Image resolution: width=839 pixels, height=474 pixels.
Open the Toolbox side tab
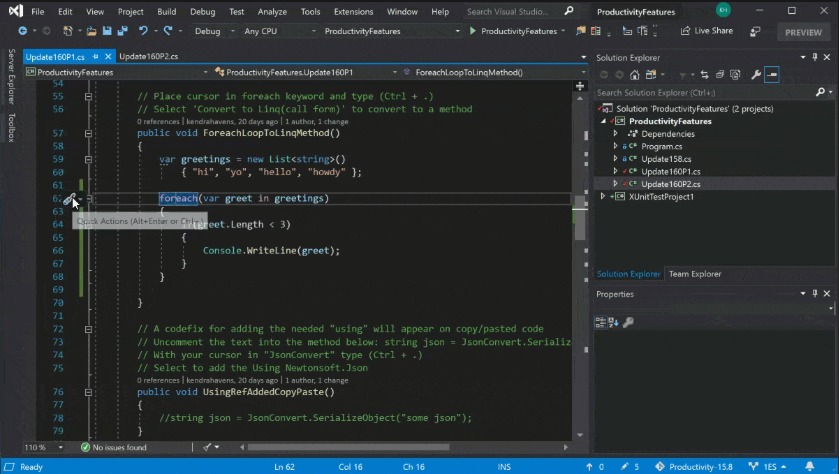coord(11,127)
